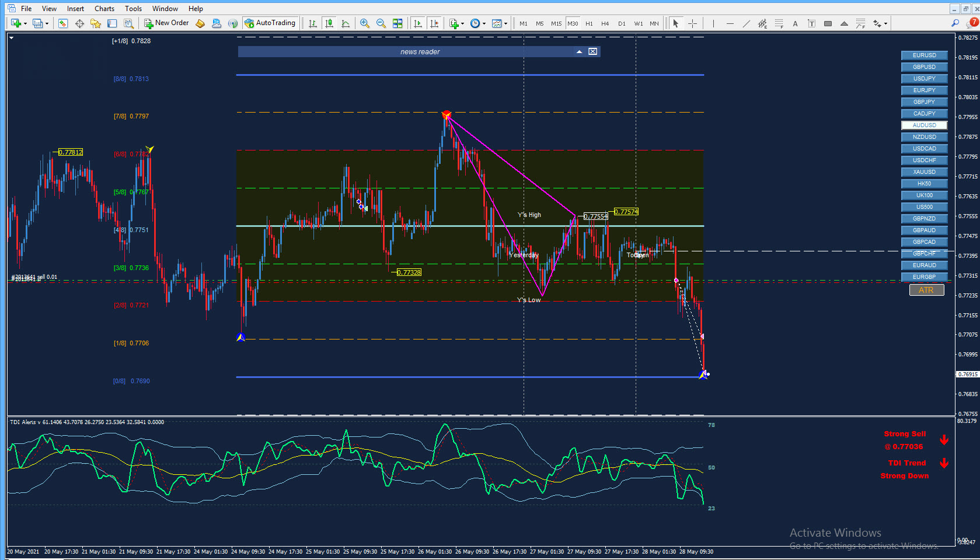Open the tile windows layout icon

point(397,23)
